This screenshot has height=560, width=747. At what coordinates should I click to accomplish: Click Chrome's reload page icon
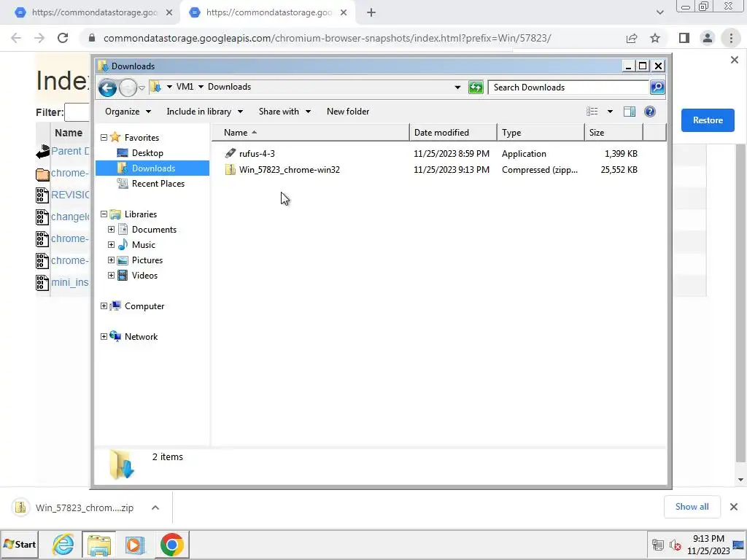(63, 38)
